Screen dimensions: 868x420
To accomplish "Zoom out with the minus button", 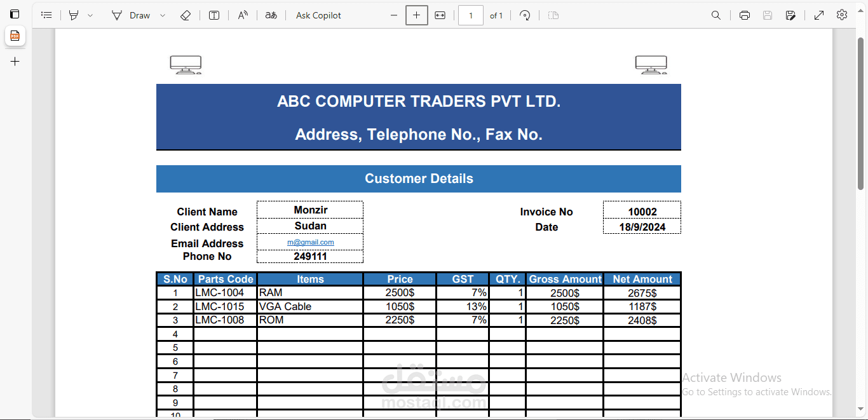I will (394, 15).
